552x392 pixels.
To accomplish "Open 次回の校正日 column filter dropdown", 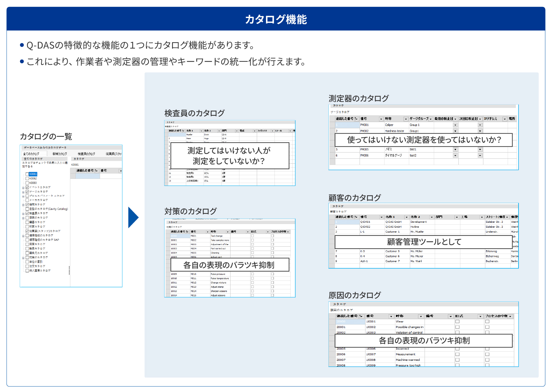I will pos(480,119).
